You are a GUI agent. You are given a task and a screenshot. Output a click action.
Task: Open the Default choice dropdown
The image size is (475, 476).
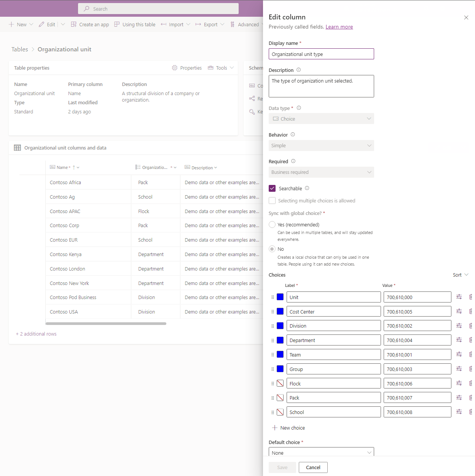(x=321, y=452)
